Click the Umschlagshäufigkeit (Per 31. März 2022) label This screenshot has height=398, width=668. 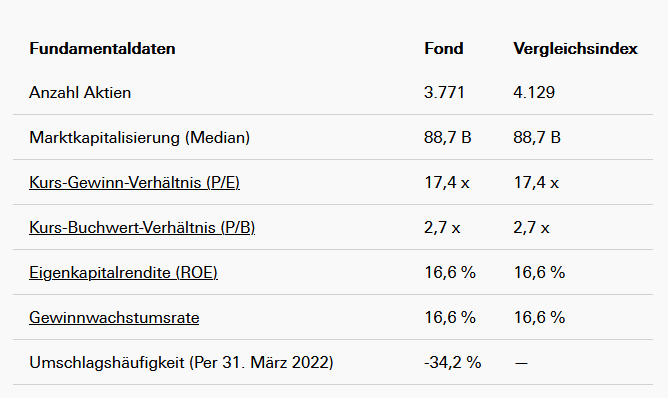click(181, 363)
